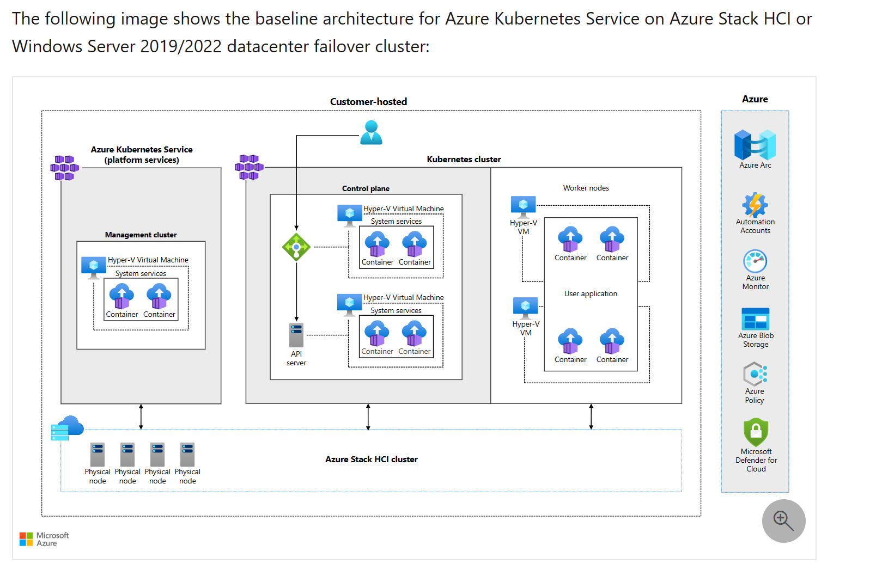
Task: Click the top-left worker node container icon
Action: [570, 240]
